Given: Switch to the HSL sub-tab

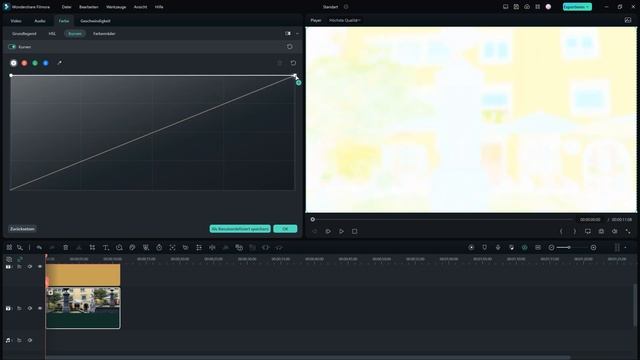Looking at the screenshot, I should click(x=52, y=33).
